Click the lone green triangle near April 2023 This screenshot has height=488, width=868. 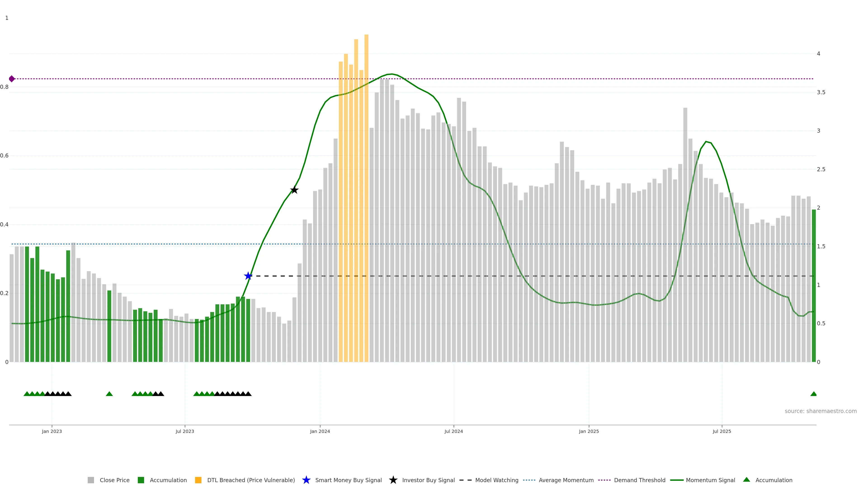point(109,394)
